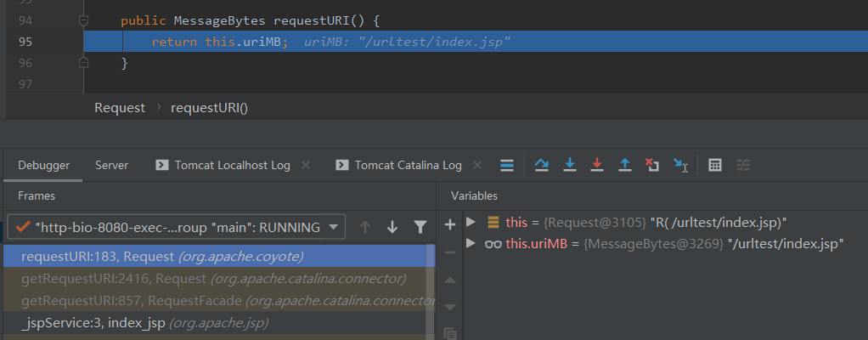
Task: Select next frame with down arrow
Action: coord(392,227)
